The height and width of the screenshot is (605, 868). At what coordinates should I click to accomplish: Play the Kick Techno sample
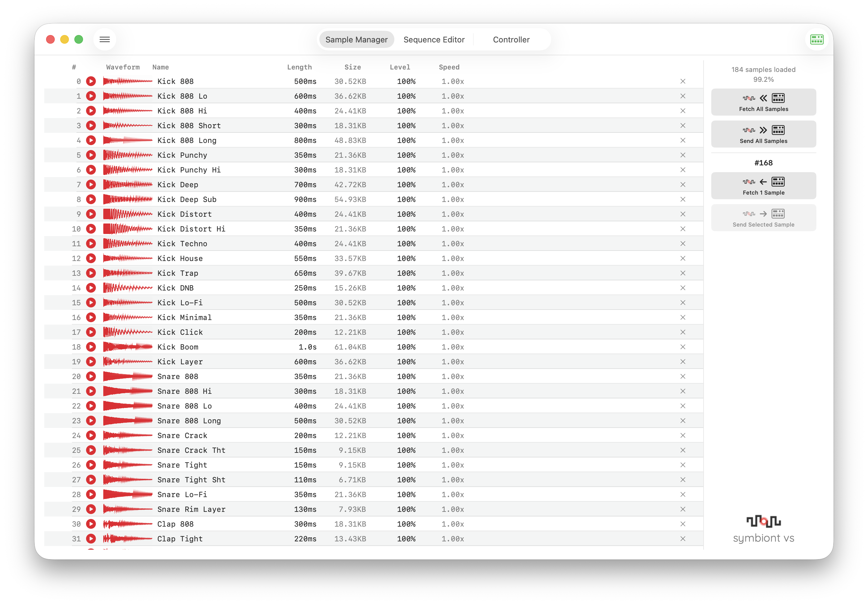91,243
